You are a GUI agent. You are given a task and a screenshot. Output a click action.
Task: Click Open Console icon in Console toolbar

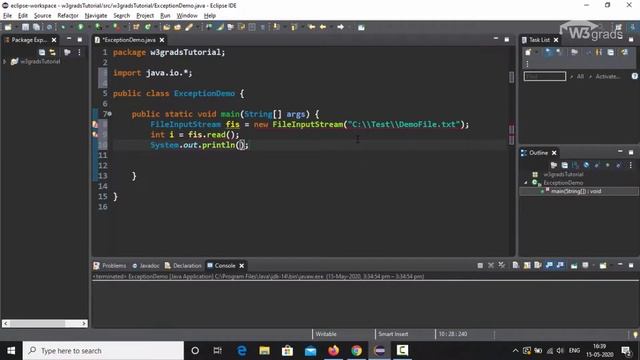(603, 266)
